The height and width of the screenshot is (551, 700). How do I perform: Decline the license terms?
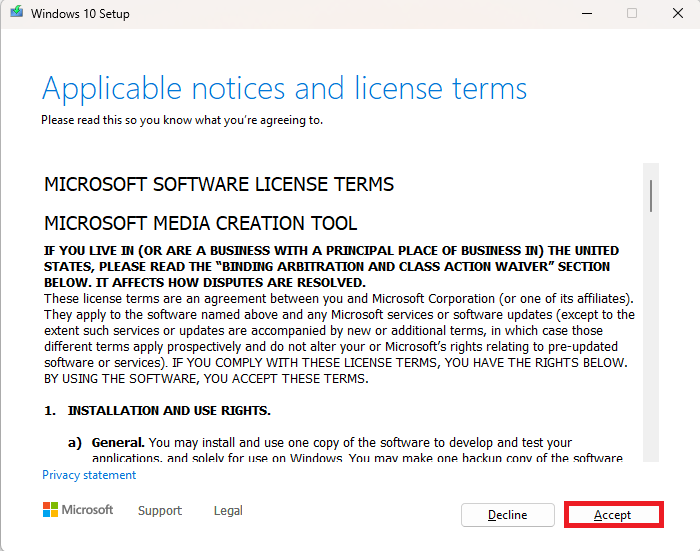508,515
